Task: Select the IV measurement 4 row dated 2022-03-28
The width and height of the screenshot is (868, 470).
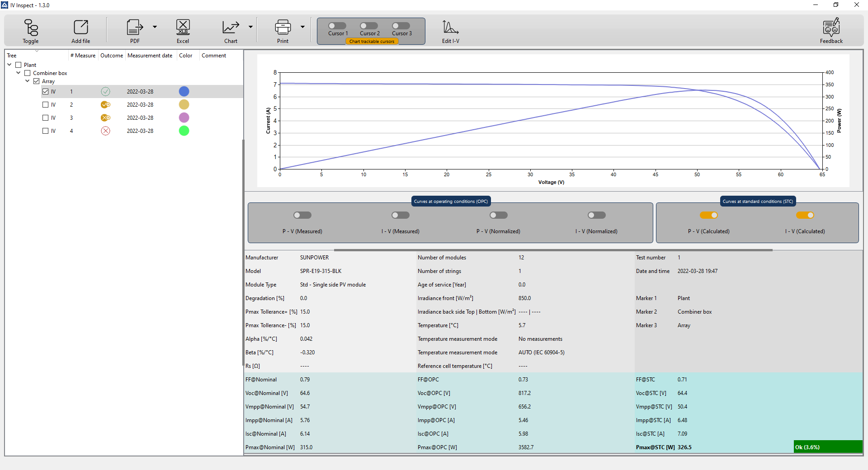Action: (140, 131)
